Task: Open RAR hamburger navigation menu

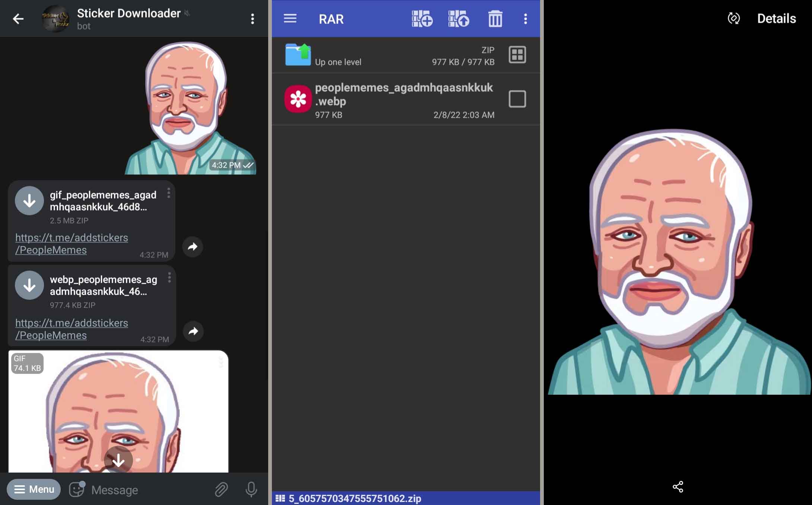Action: [x=290, y=19]
